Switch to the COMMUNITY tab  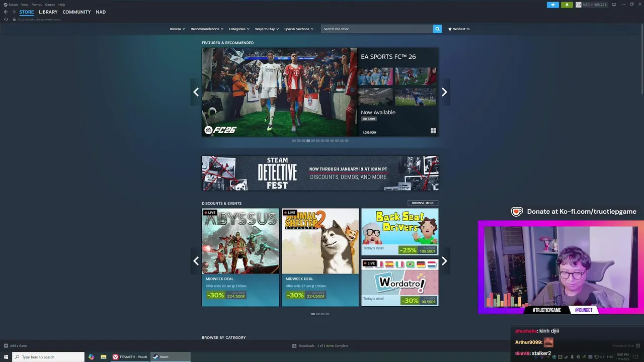(76, 12)
